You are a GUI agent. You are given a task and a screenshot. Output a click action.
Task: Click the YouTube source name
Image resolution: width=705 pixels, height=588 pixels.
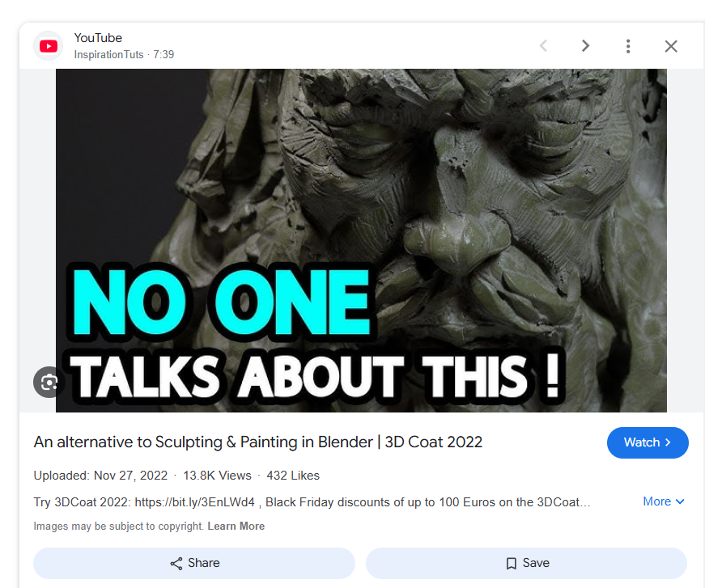click(x=98, y=38)
